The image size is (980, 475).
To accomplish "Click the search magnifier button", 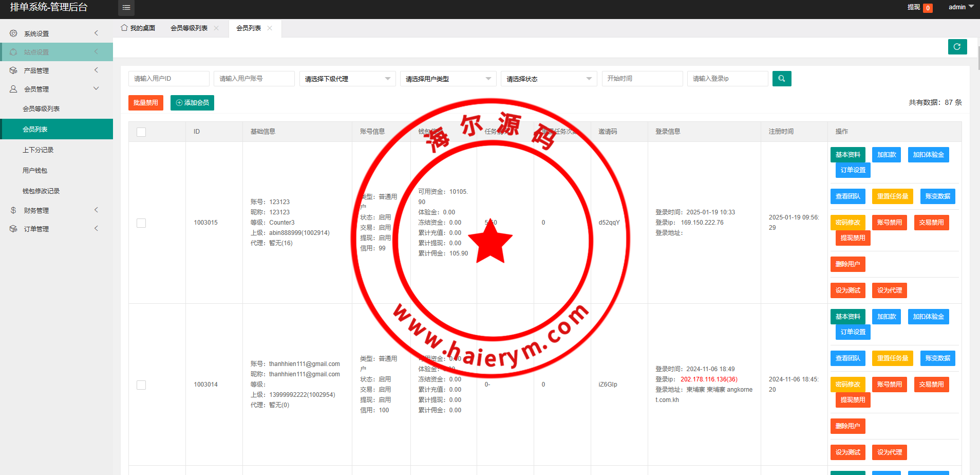I will pos(781,79).
